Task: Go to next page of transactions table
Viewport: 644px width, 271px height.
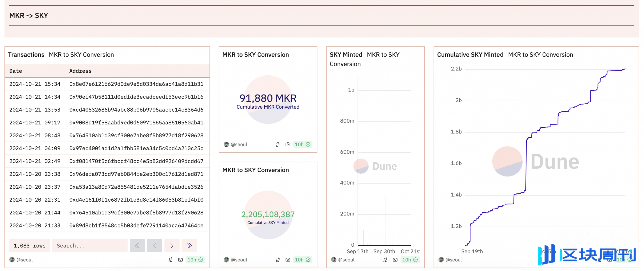Action: (172, 246)
